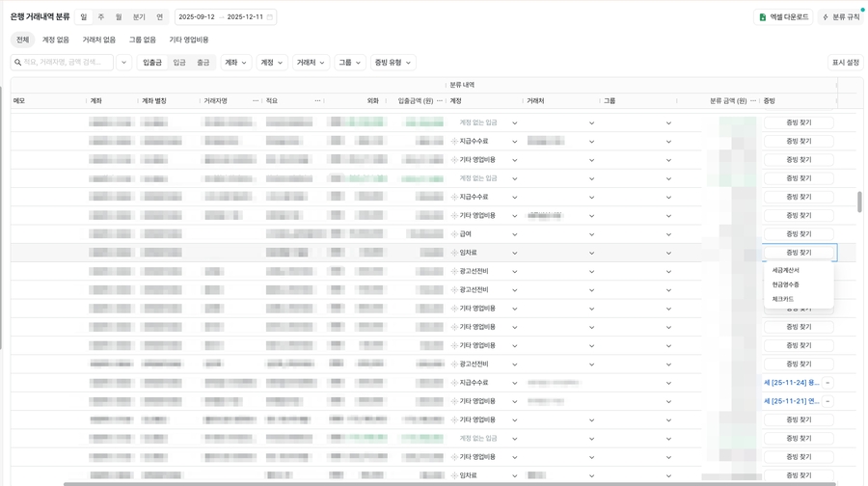The height and width of the screenshot is (486, 868).
Task: Select 입금 in the transaction type toggle
Action: [x=179, y=63]
